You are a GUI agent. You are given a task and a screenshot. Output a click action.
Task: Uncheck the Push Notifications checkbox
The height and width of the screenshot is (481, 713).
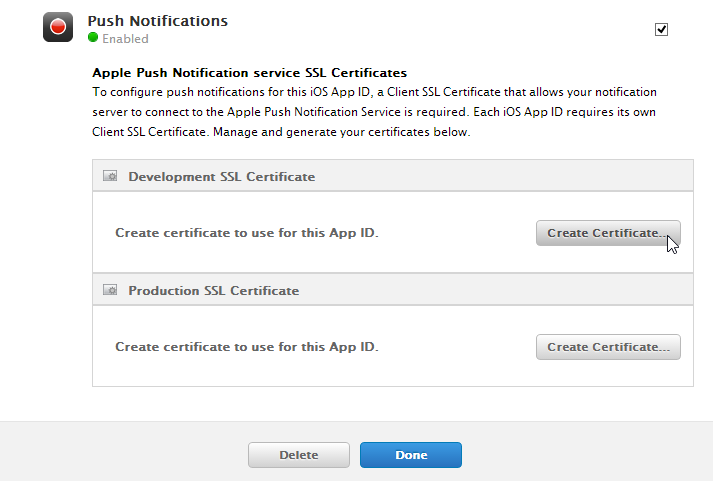[661, 30]
